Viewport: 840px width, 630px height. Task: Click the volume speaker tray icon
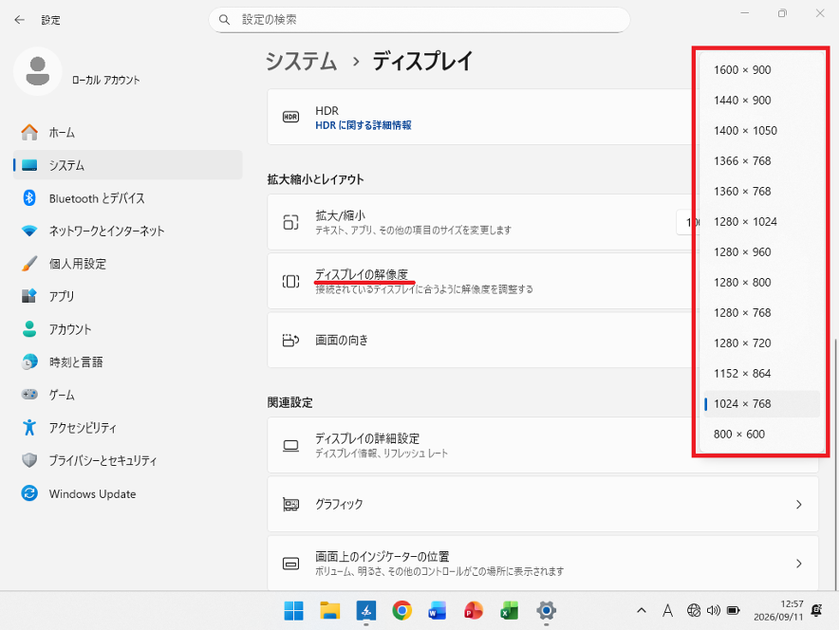[714, 610]
